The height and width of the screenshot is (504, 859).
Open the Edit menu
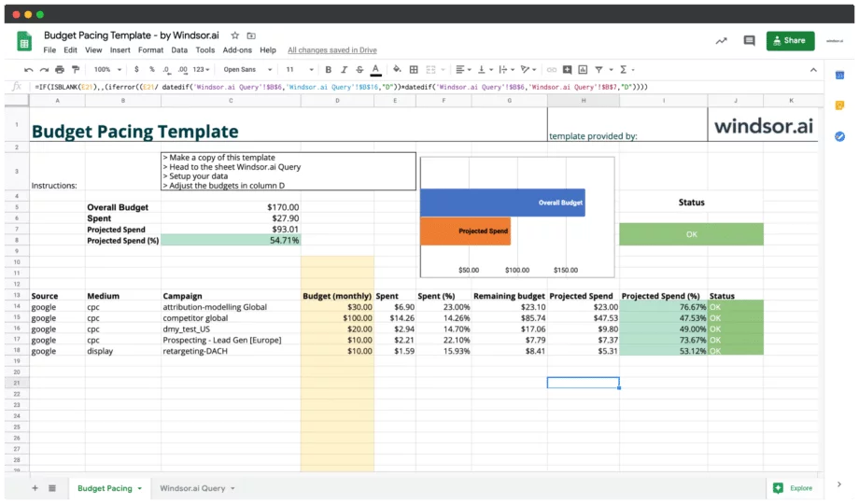pos(70,49)
